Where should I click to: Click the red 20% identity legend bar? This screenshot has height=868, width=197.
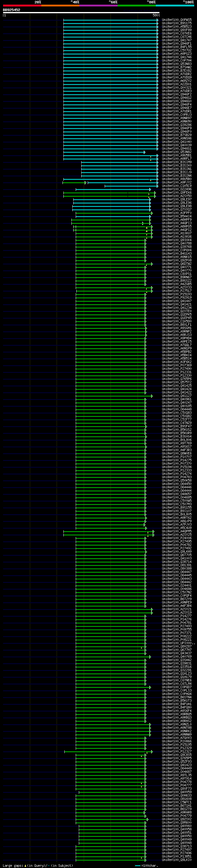pyautogui.click(x=22, y=6)
